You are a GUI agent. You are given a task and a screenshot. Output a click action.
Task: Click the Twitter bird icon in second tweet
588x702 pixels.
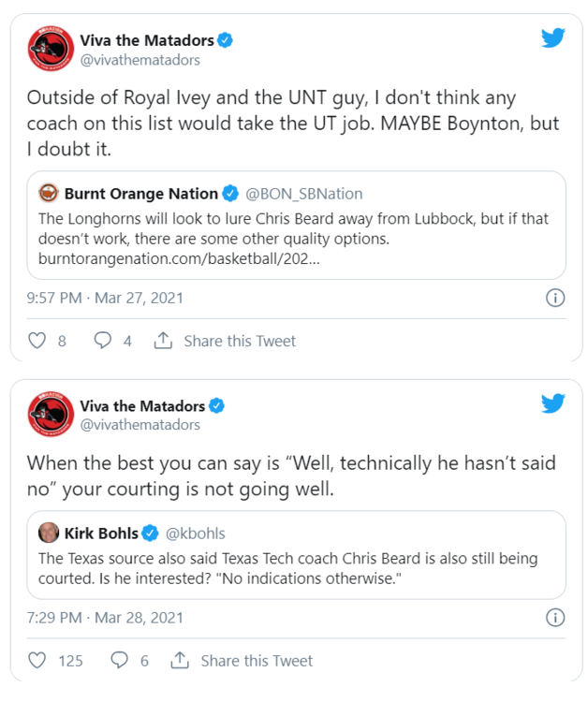(553, 403)
